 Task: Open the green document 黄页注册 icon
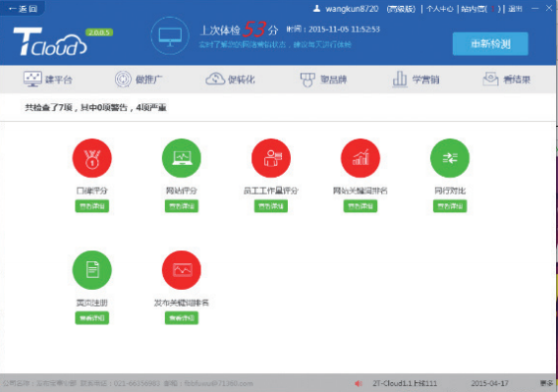pyautogui.click(x=91, y=270)
